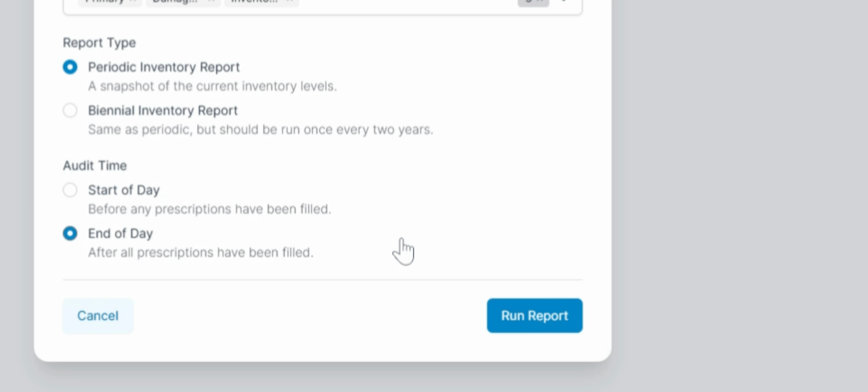Enable Start of Day audit time
Viewport: 868px width, 392px height.
[x=70, y=189]
